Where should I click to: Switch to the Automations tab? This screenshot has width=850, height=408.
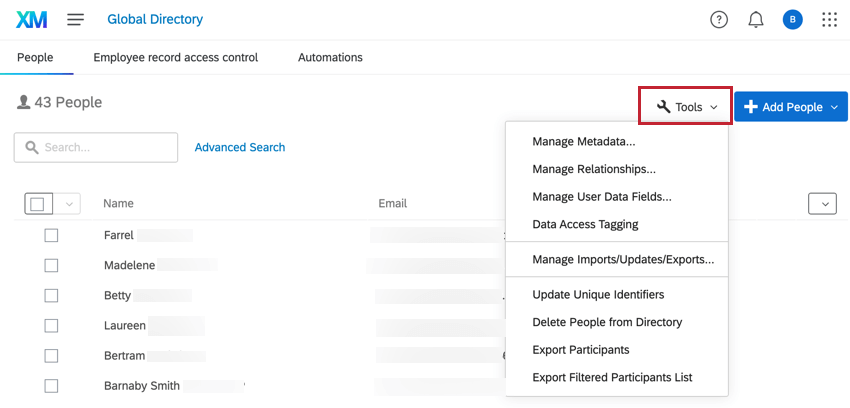pos(330,57)
